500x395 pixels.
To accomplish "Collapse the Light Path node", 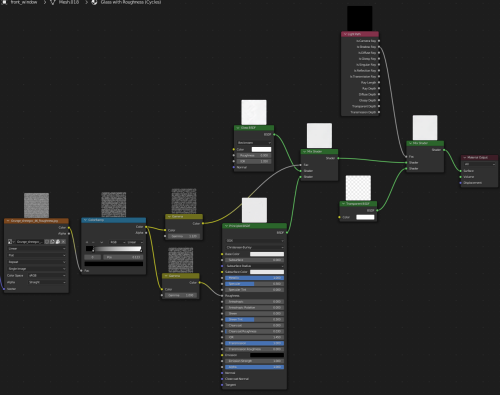I will point(345,34).
